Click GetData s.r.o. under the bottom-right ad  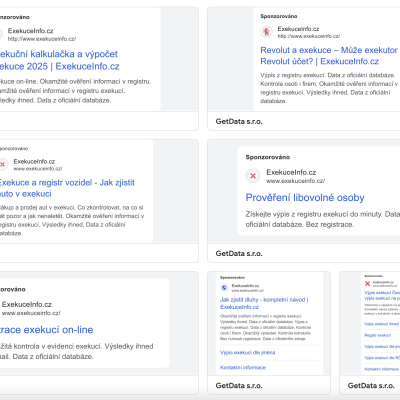click(x=371, y=385)
